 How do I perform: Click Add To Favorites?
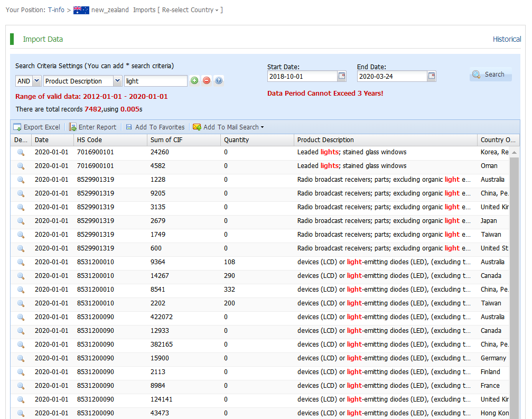coord(155,127)
